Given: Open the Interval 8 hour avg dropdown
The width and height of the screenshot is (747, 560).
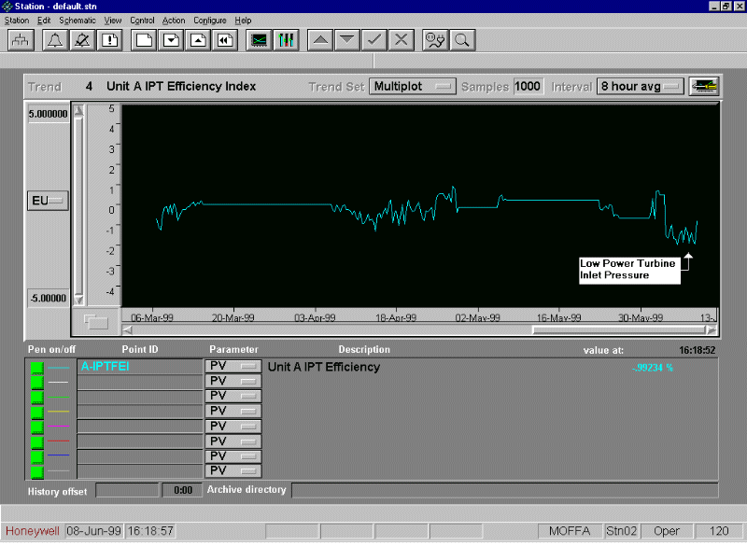Looking at the screenshot, I should pyautogui.click(x=640, y=87).
